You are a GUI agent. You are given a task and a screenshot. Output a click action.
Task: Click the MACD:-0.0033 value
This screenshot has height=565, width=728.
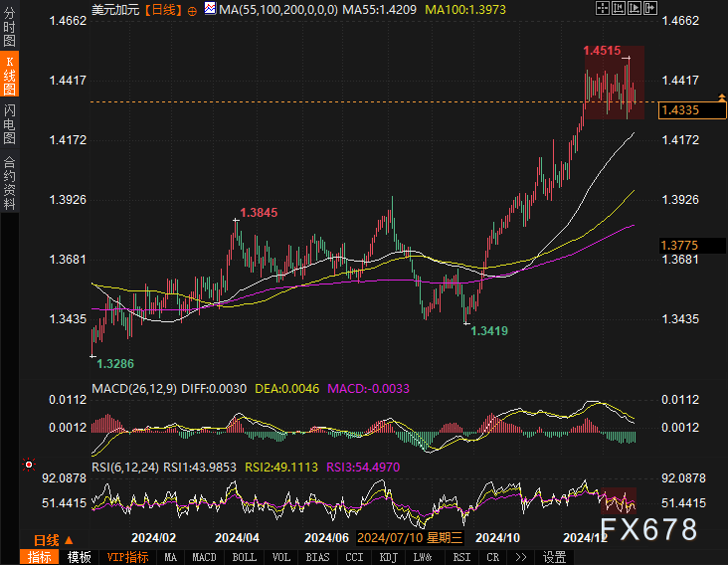click(x=369, y=389)
